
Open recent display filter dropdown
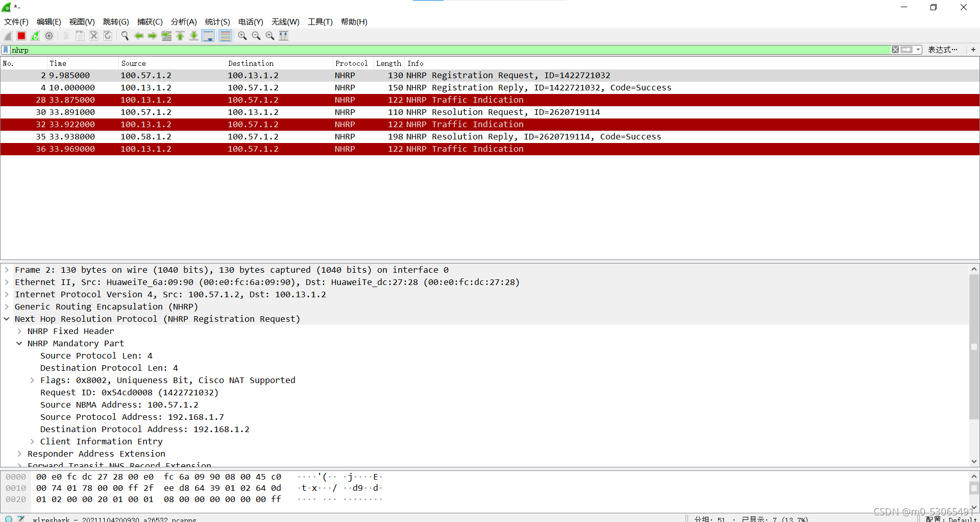(x=918, y=50)
